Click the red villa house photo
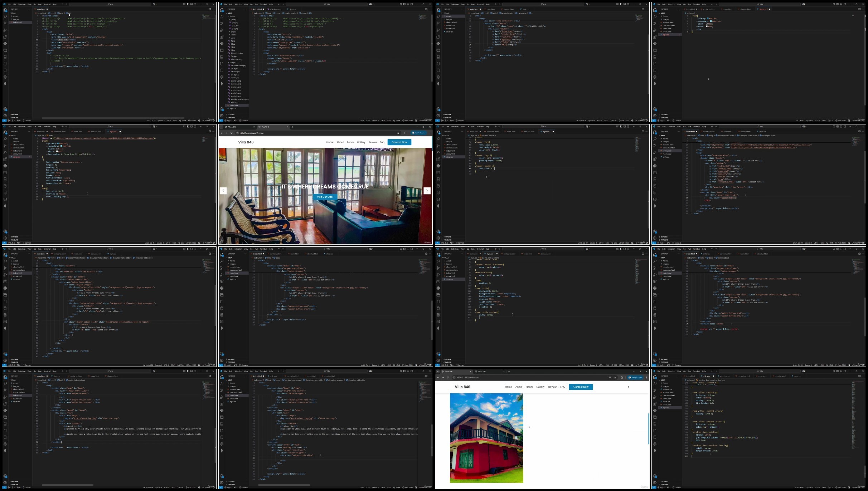 pyautogui.click(x=486, y=438)
